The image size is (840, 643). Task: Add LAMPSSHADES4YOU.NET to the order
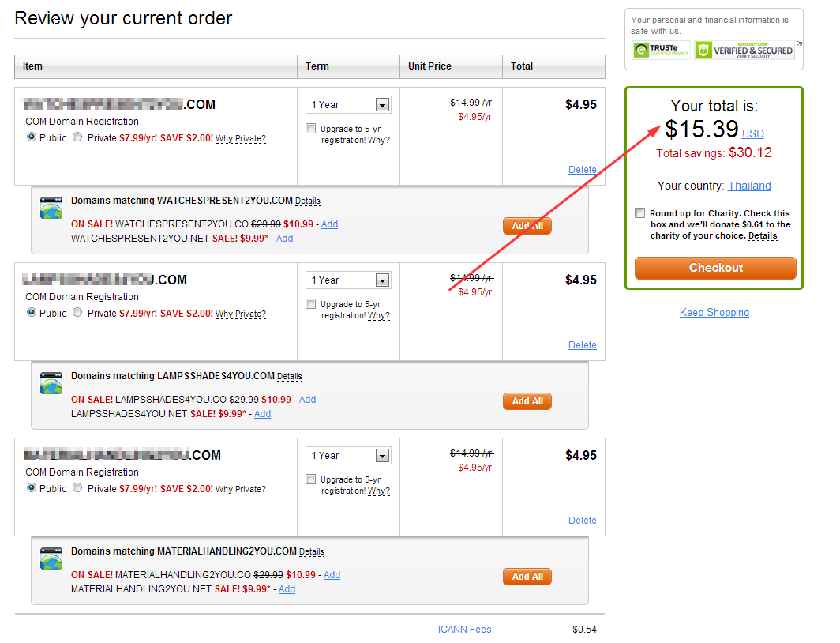262,414
